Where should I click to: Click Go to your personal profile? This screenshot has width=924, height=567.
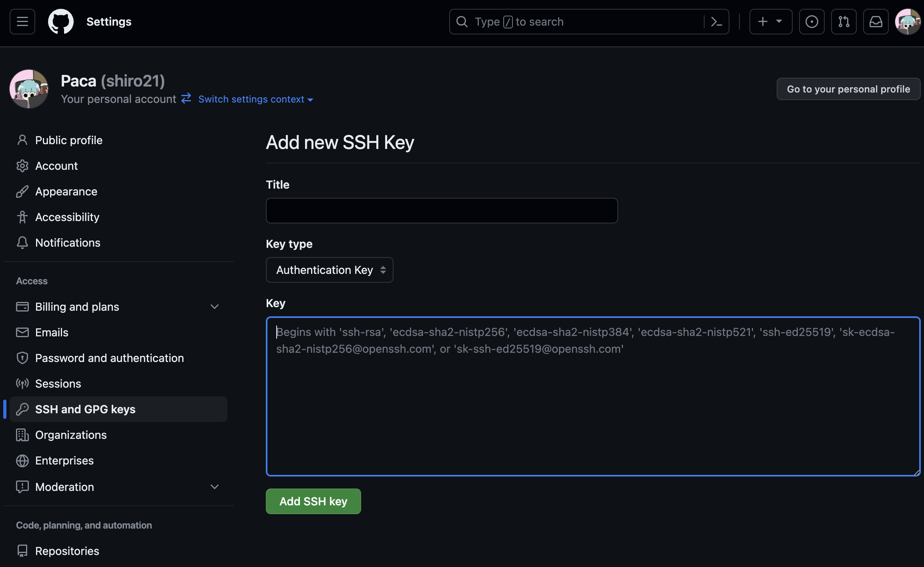click(848, 89)
